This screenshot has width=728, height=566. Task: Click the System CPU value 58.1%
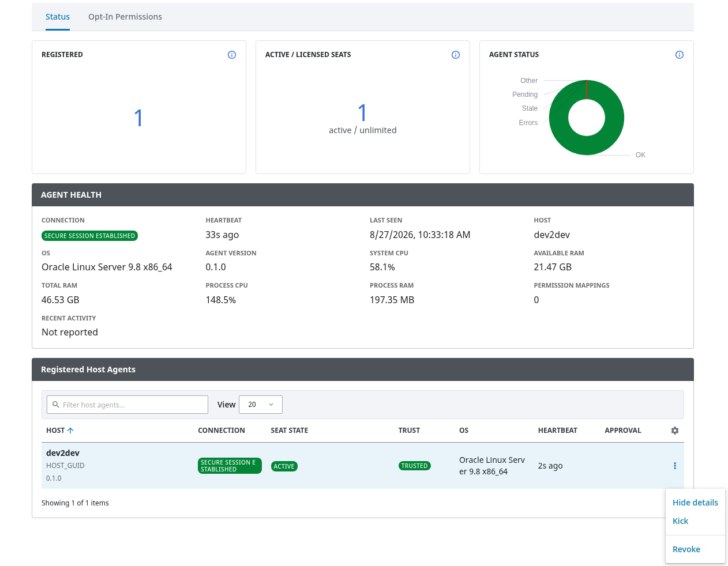382,267
